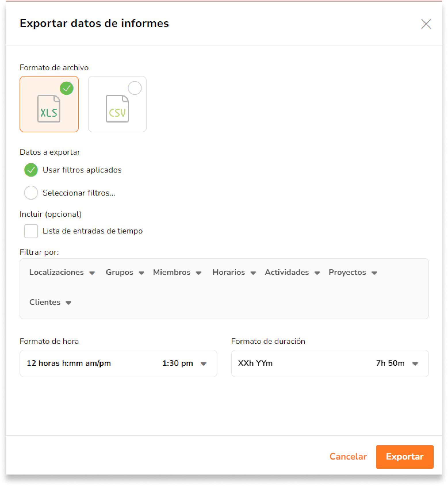Open the Proyectos filter dropdown
The height and width of the screenshot is (486, 448).
[x=353, y=272]
